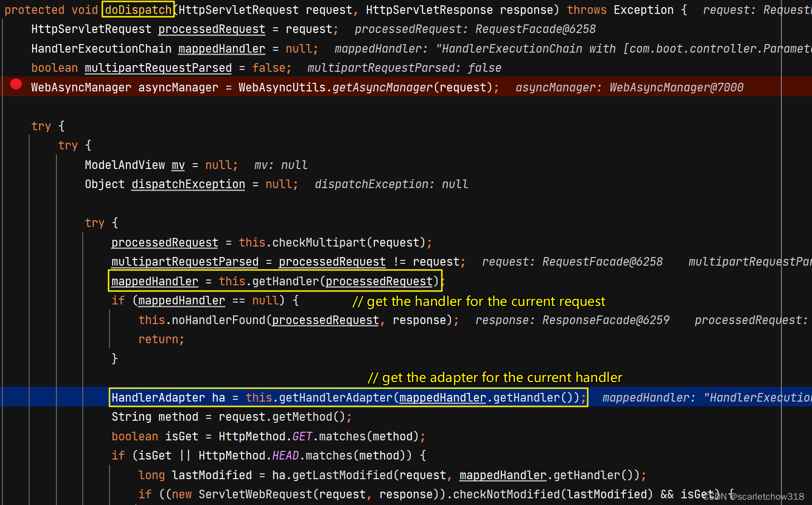
Task: Click the underlined mappedHandler variable
Action: tap(221, 48)
